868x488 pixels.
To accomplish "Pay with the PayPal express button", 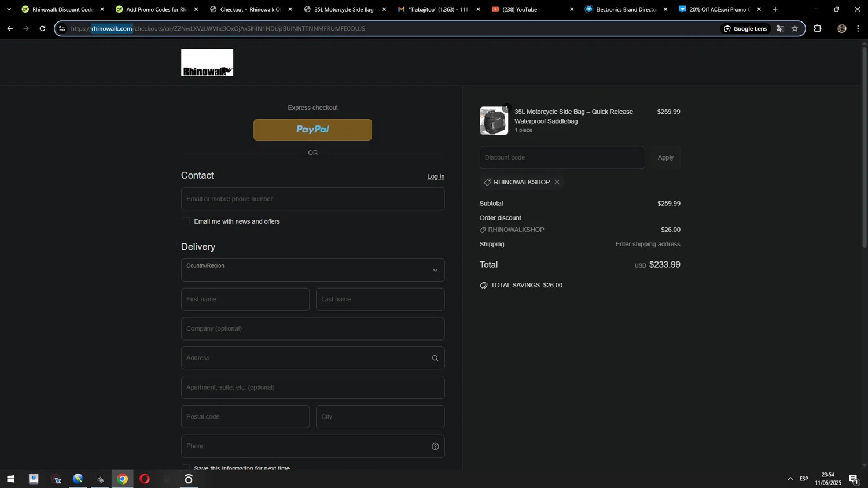I will 312,130.
